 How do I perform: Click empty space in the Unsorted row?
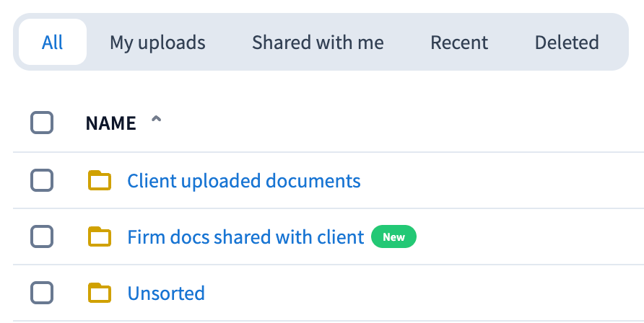(433, 293)
